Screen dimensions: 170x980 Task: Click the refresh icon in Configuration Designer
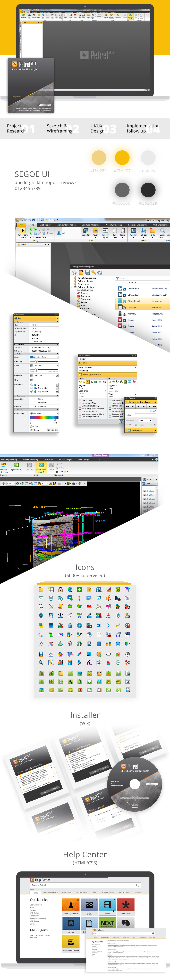pos(100,272)
